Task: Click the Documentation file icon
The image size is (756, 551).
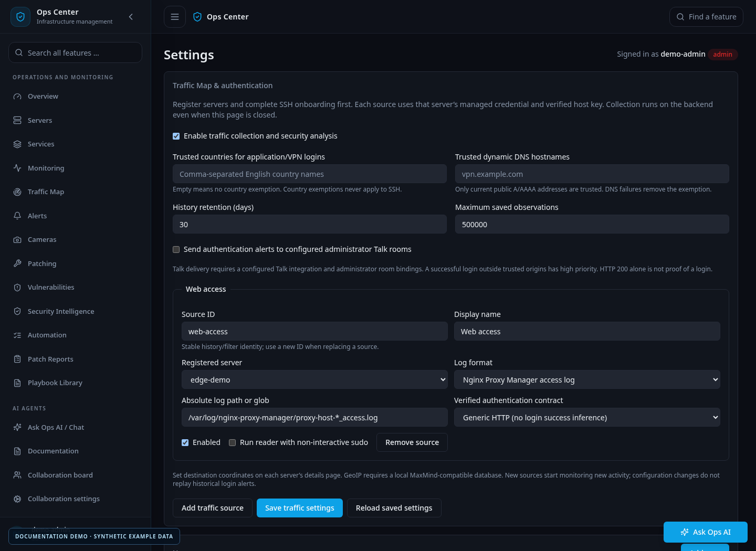Action: click(17, 451)
